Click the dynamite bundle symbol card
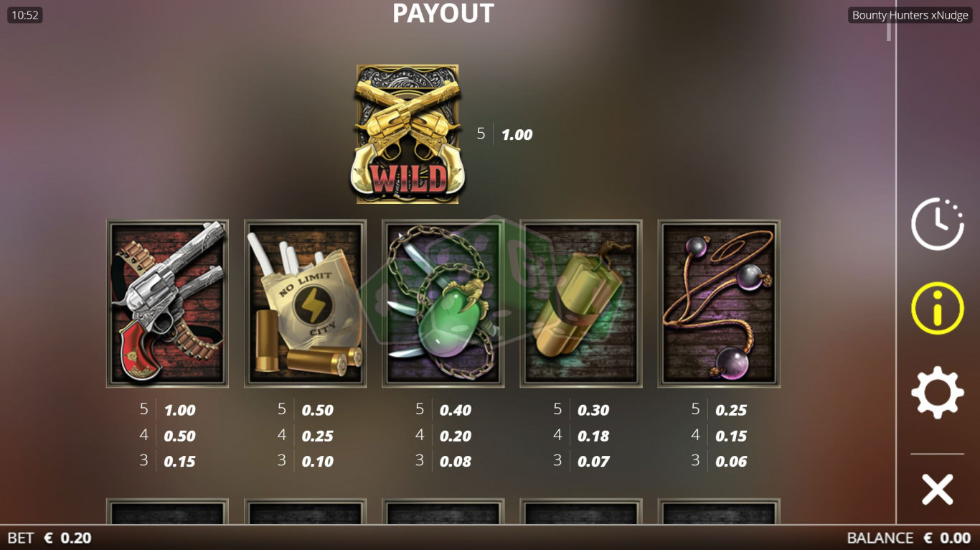 (580, 304)
